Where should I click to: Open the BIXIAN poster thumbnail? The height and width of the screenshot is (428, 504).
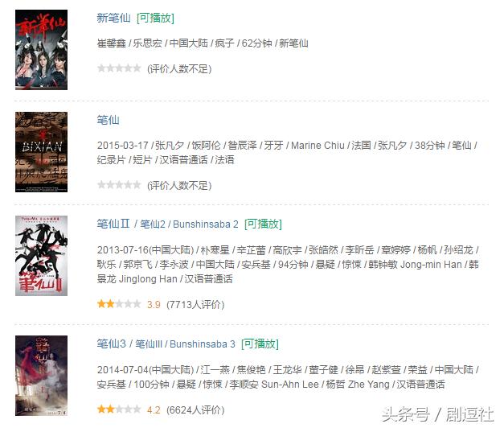click(x=42, y=152)
